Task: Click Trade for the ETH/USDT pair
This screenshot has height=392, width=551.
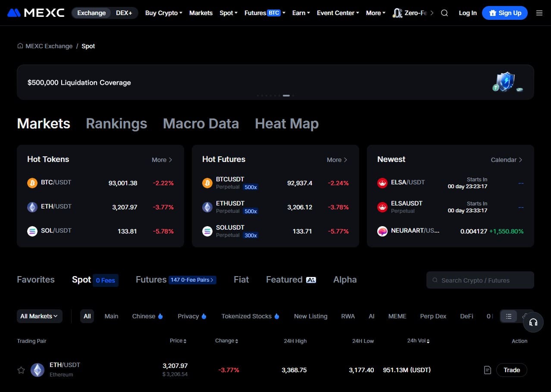Action: point(511,370)
